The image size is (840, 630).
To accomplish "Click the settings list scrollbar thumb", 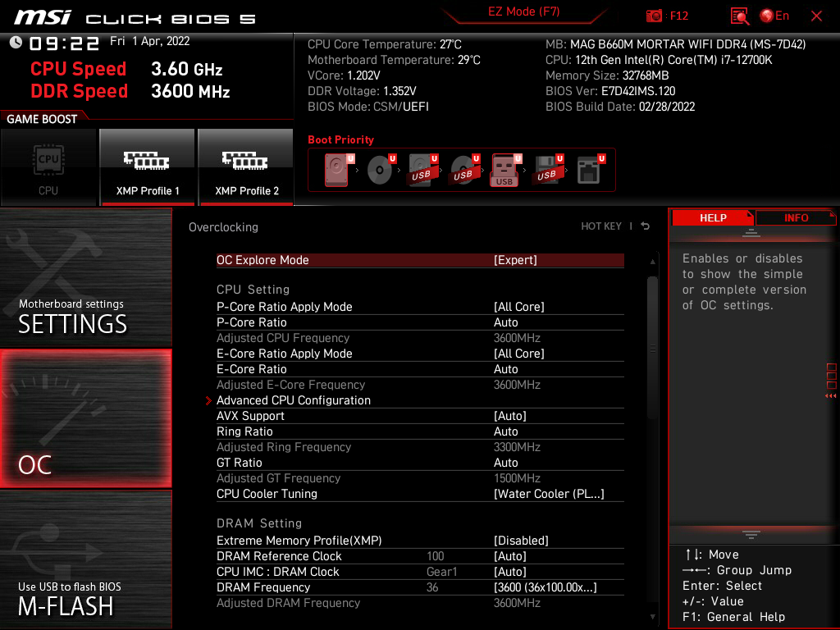I will [652, 348].
